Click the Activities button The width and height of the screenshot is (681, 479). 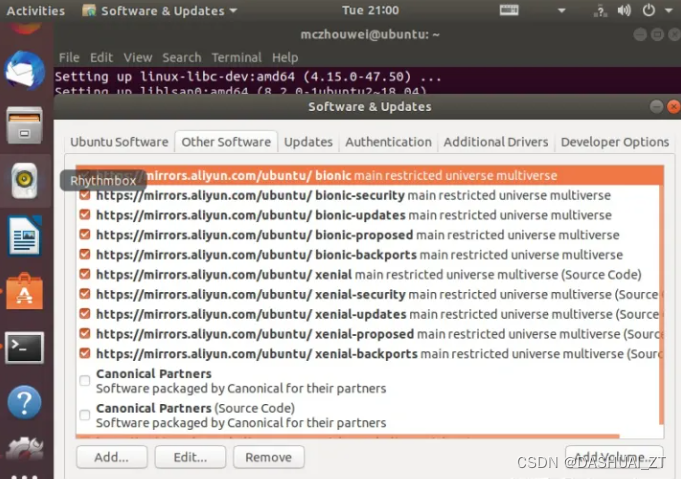pos(36,10)
